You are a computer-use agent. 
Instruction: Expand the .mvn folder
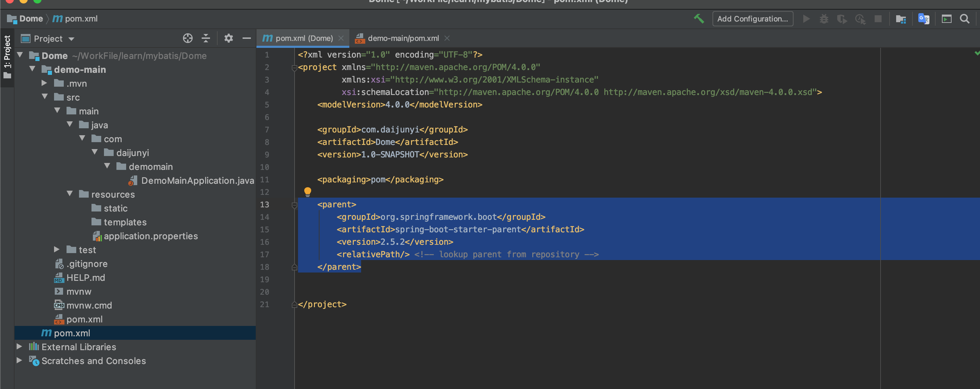pos(44,83)
